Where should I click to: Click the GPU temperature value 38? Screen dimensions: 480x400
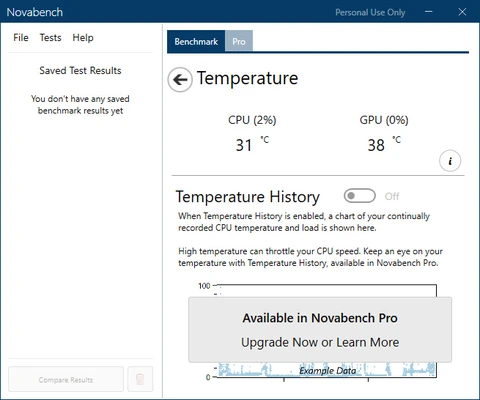(376, 145)
